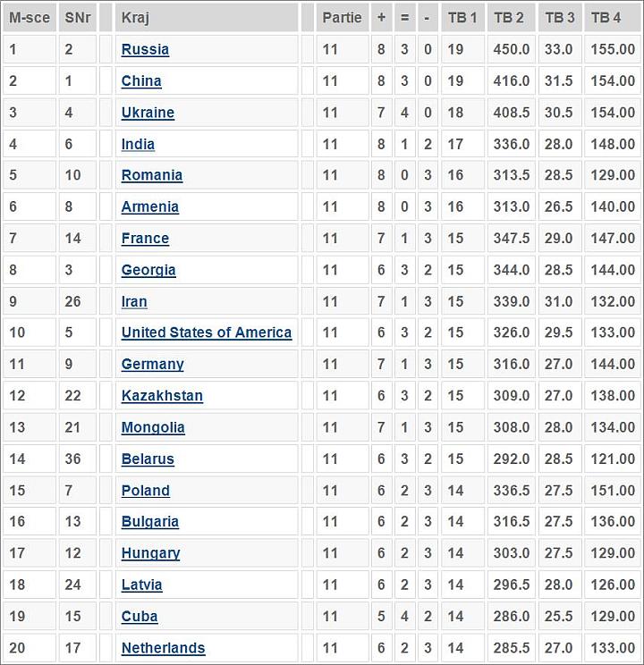Open the China team link

[x=141, y=81]
